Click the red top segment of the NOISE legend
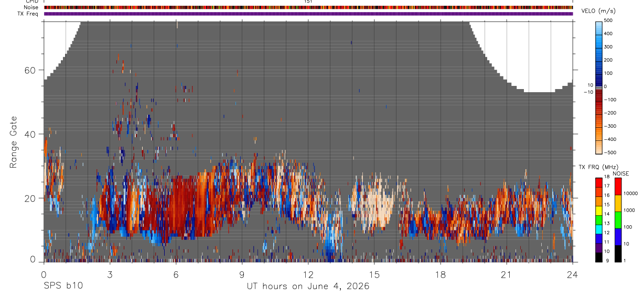644x297 pixels. (x=618, y=186)
